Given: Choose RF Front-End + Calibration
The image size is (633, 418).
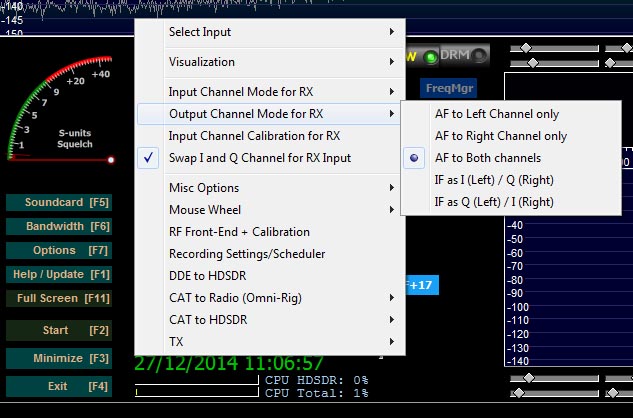Looking at the screenshot, I should pos(270,232).
